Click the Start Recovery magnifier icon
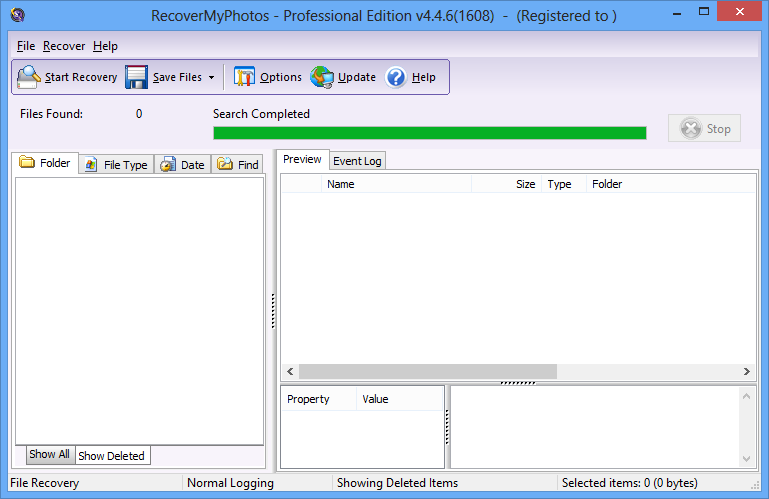The height and width of the screenshot is (499, 769). pos(28,77)
